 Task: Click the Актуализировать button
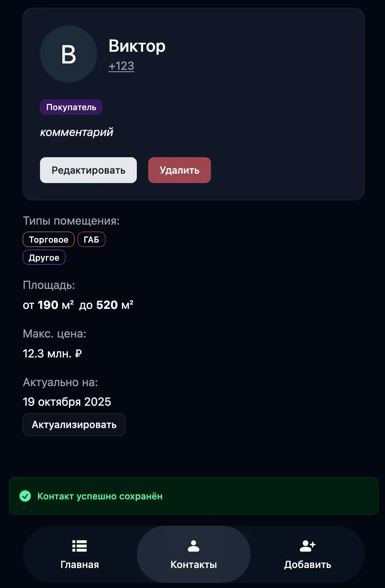point(74,425)
